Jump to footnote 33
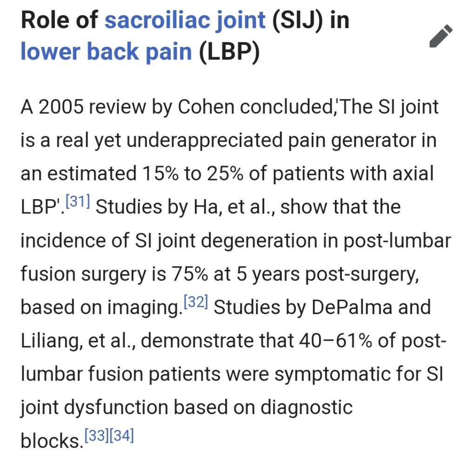This screenshot has width=474, height=476. tap(96, 436)
